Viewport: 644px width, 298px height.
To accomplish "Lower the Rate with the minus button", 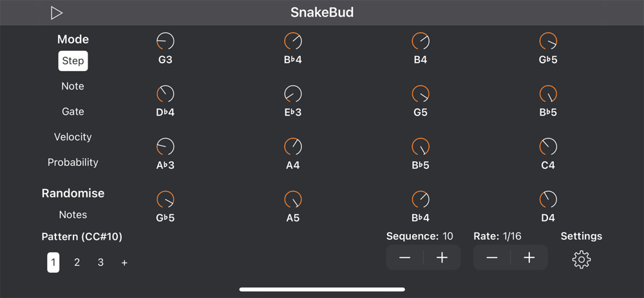I will 492,258.
